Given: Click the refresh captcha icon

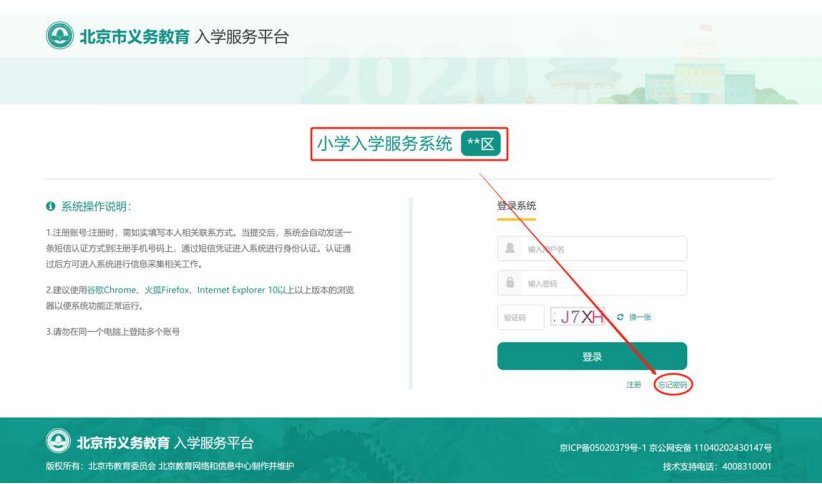Looking at the screenshot, I should tap(620, 317).
